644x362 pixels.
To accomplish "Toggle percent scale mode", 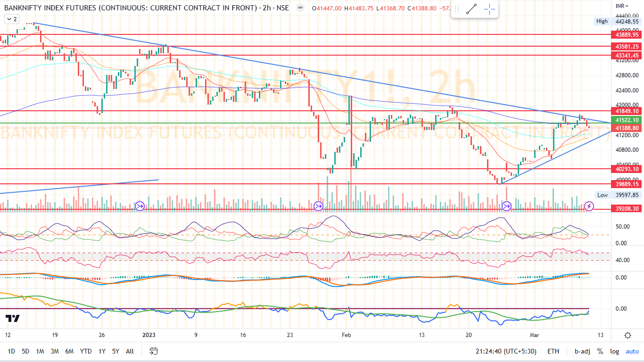I will click(600, 351).
